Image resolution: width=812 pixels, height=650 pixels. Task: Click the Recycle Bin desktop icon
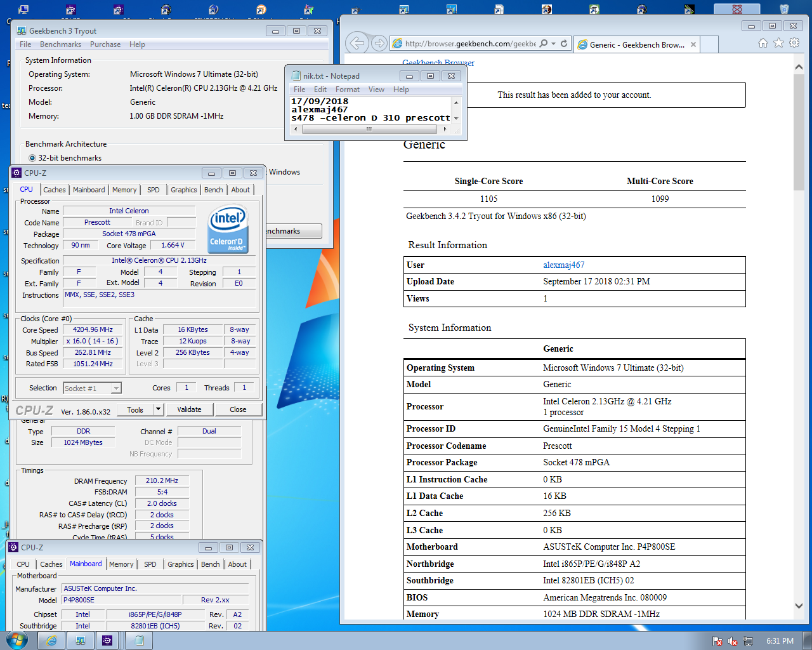point(784,9)
